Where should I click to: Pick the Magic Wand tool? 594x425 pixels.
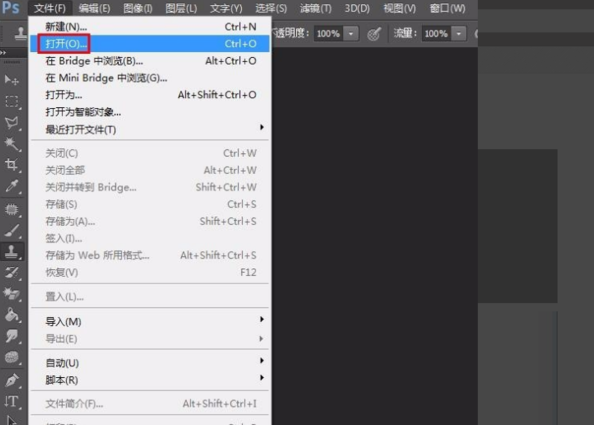pyautogui.click(x=12, y=144)
